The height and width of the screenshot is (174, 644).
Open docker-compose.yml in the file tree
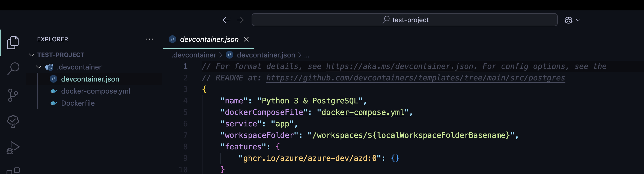(96, 91)
